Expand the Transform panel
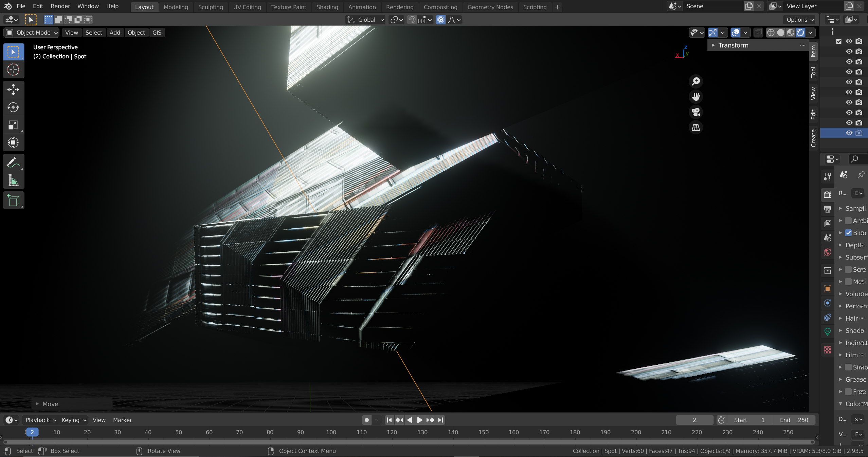 point(733,45)
